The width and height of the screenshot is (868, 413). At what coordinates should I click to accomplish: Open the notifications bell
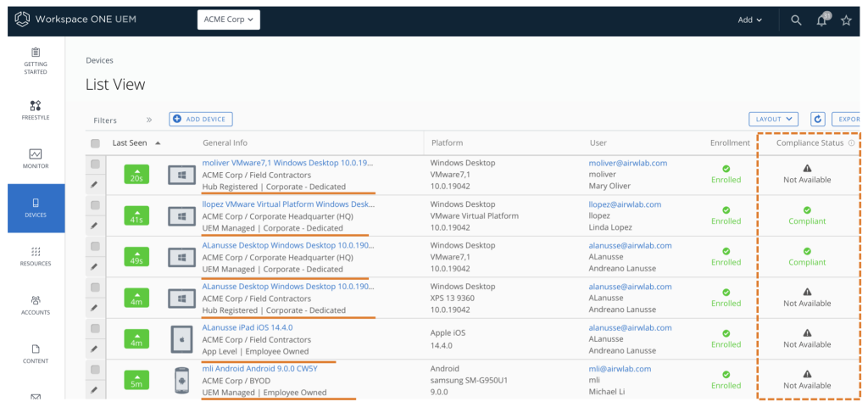[x=821, y=20]
